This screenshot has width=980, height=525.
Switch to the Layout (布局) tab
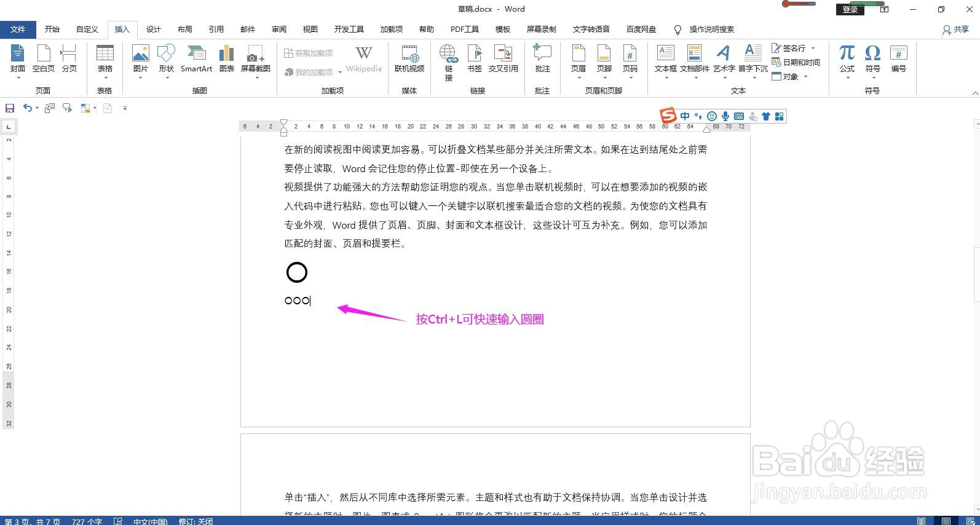185,30
